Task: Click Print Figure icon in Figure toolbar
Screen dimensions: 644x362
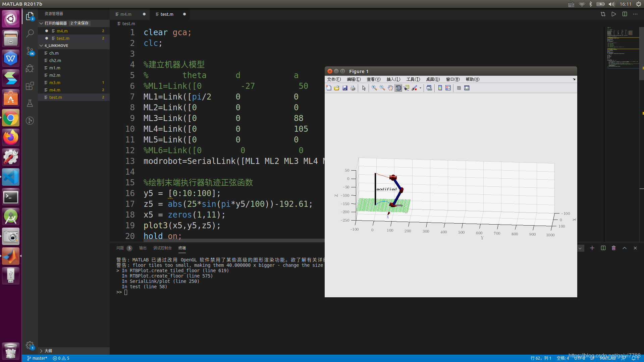Action: click(x=353, y=88)
